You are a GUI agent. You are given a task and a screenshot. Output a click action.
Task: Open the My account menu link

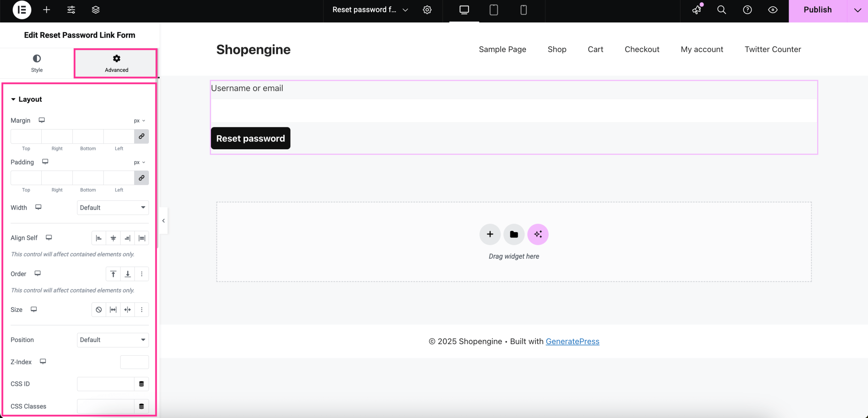click(702, 49)
